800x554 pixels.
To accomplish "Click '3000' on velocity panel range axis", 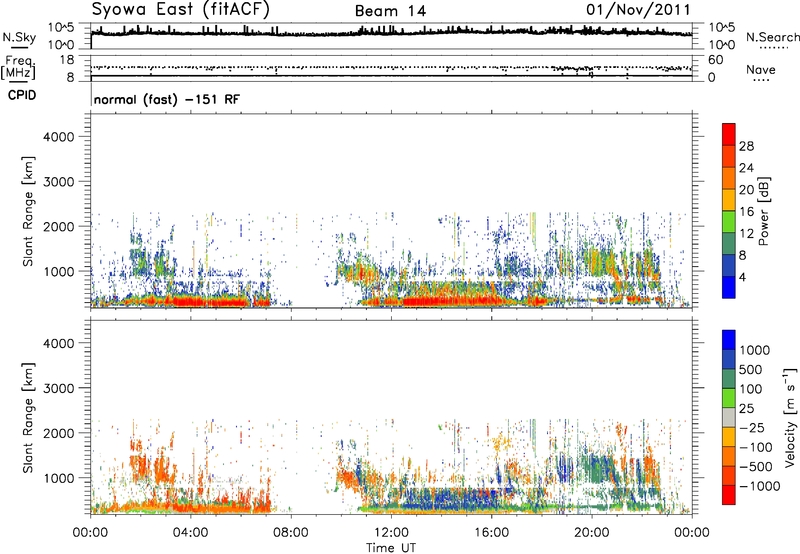I will 58,388.
